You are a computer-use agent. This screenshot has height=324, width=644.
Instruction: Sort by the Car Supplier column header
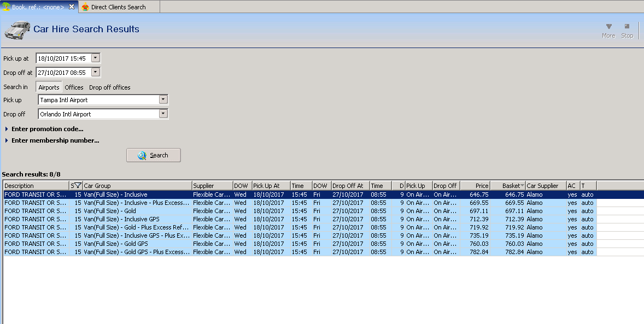pyautogui.click(x=546, y=186)
